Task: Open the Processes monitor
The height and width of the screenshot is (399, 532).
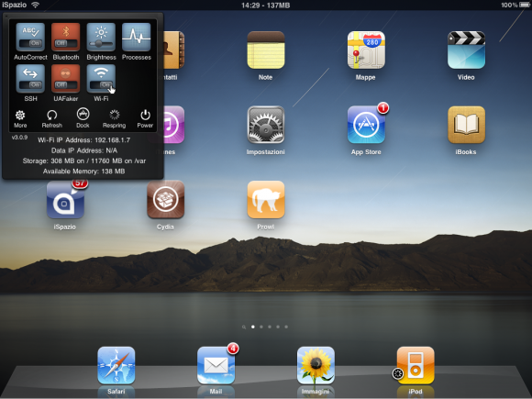Action: click(x=136, y=37)
